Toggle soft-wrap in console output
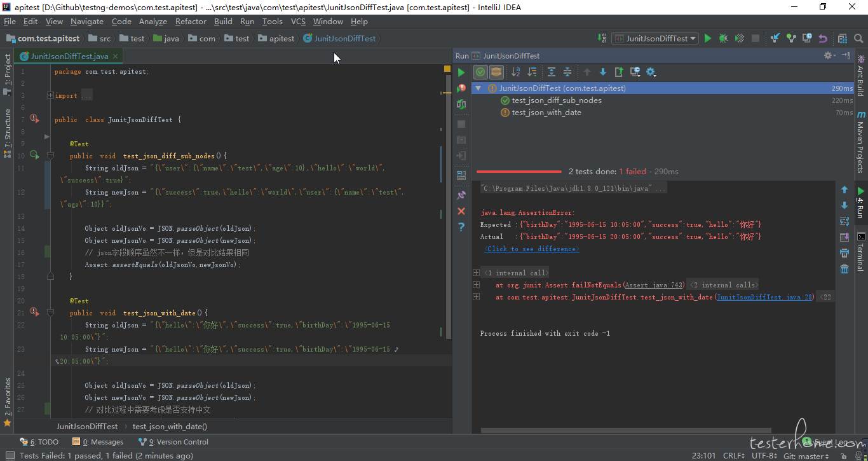The height and width of the screenshot is (461, 868). click(x=844, y=221)
